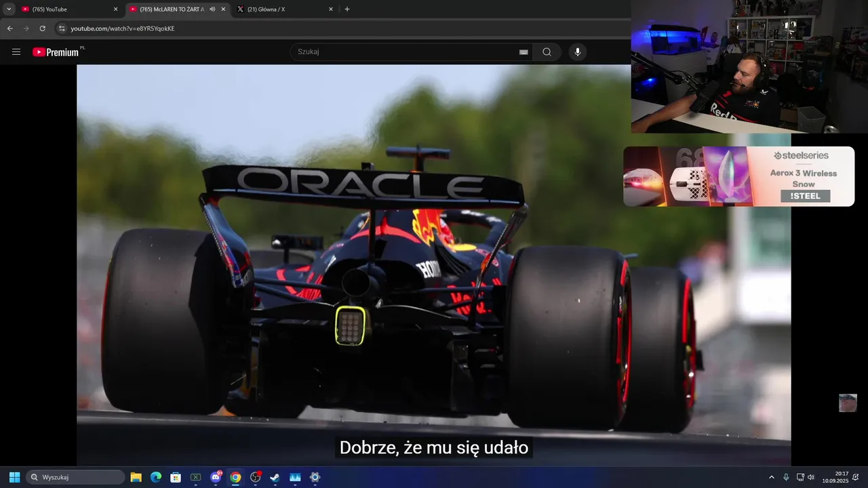
Task: Open Discord from the taskbar
Action: (x=216, y=477)
